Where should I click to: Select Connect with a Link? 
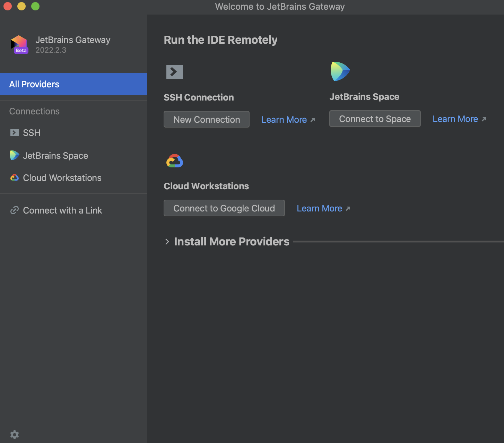click(73, 210)
